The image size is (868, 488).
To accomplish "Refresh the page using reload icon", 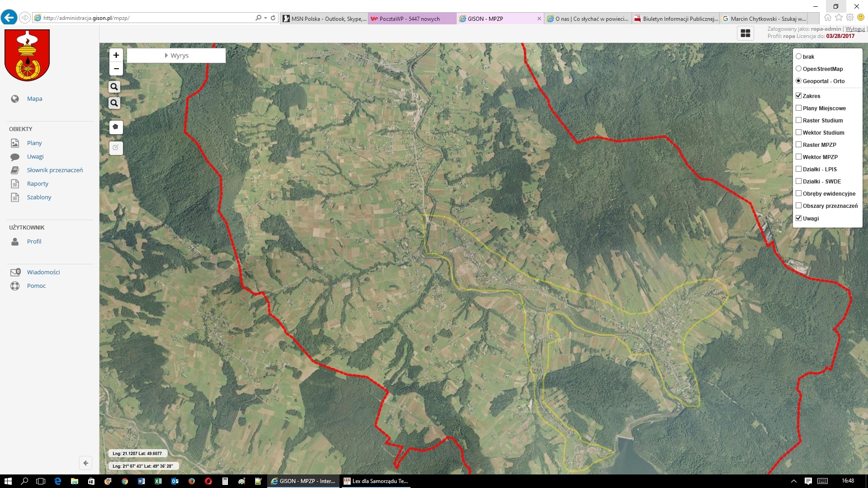I will [273, 18].
